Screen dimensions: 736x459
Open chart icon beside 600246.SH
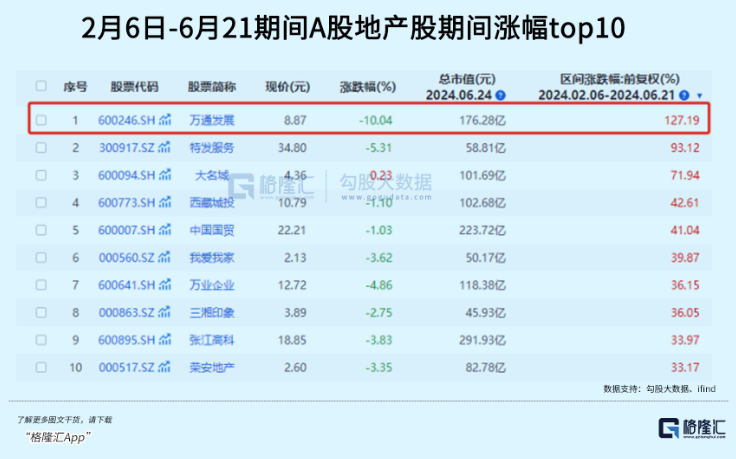click(x=165, y=120)
